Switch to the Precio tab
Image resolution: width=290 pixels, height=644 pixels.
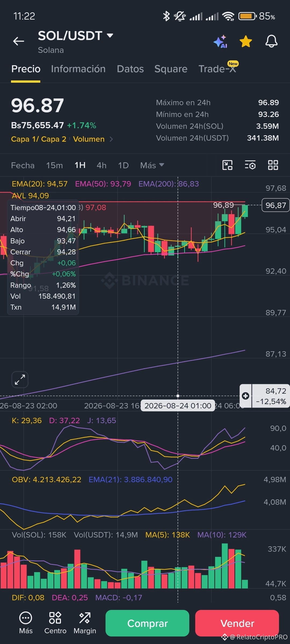click(26, 69)
